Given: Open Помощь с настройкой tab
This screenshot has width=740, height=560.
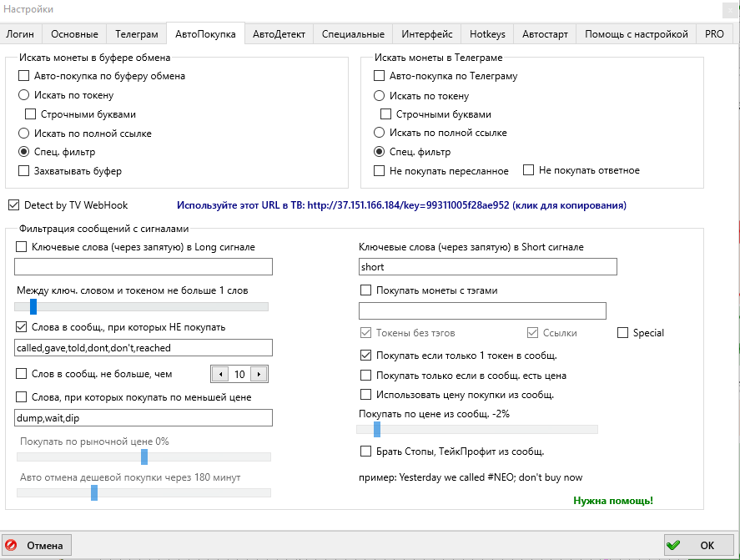Looking at the screenshot, I should coord(637,34).
